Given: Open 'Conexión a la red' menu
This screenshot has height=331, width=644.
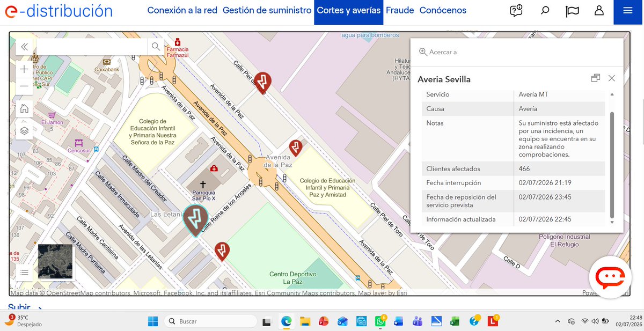Looking at the screenshot, I should [182, 10].
